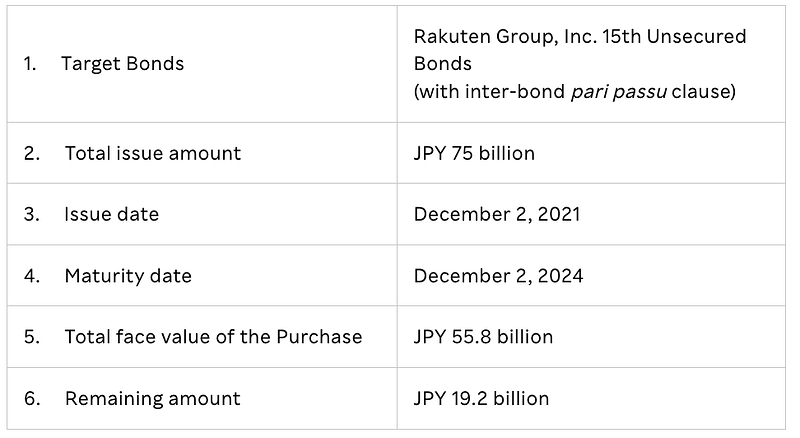Click row number 5 in the table
800x438 pixels.
click(x=32, y=337)
